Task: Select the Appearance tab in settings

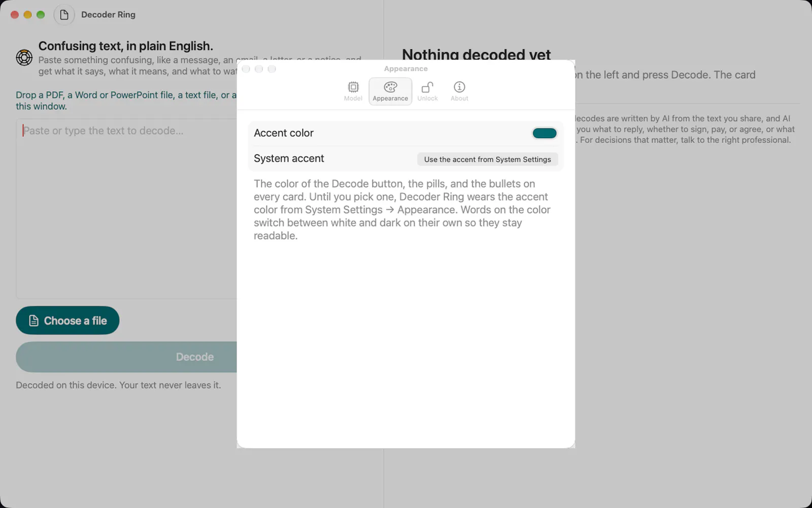Action: point(390,91)
